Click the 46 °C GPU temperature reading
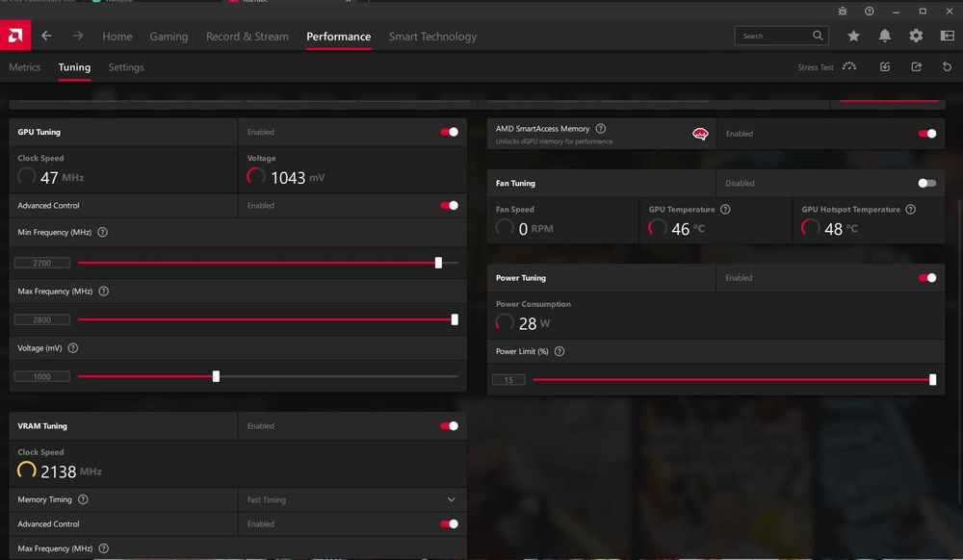Screen dimensions: 963x560 click(x=688, y=229)
